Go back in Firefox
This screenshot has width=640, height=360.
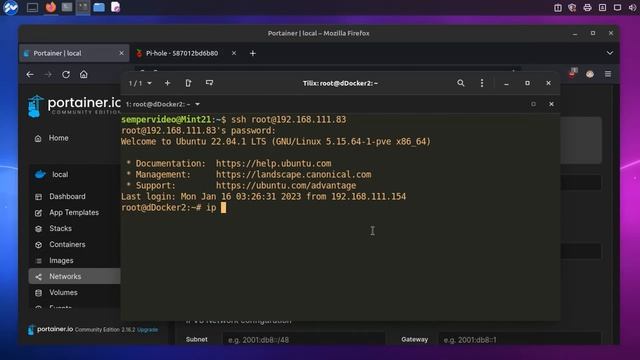point(30,74)
